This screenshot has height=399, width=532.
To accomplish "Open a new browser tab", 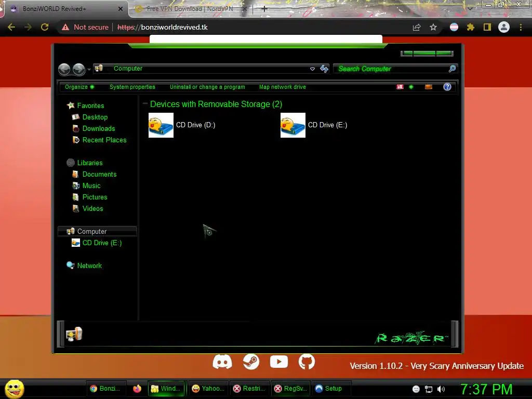I will pyautogui.click(x=264, y=9).
